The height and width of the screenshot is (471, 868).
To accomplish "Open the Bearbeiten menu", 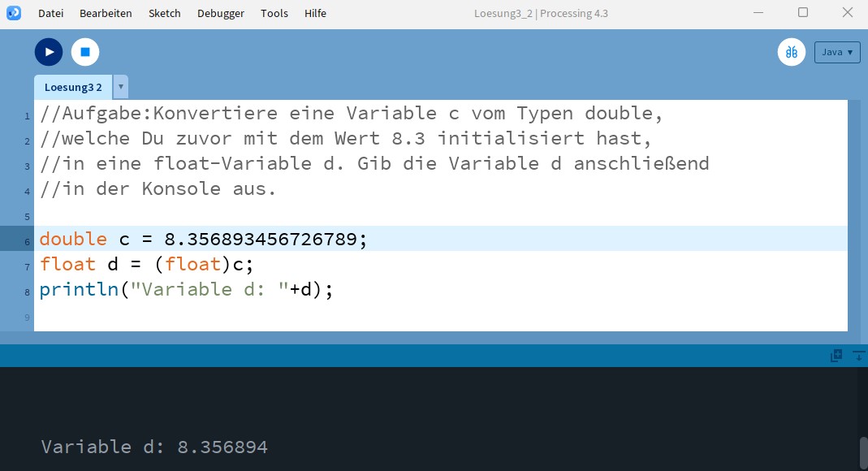I will (x=106, y=13).
